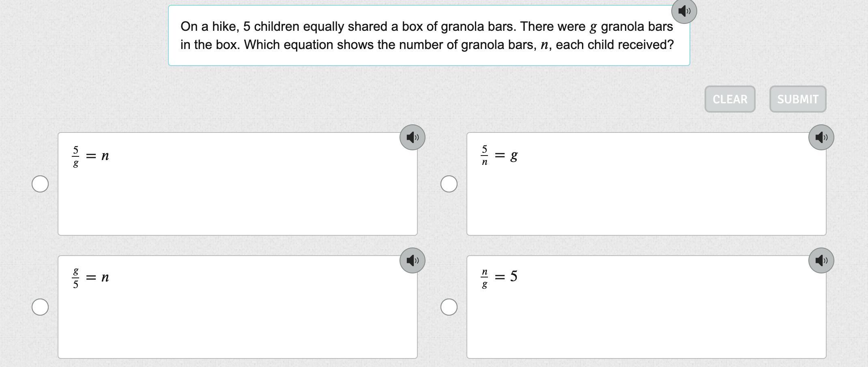
Task: Play audio for the 5/g = n answer
Action: pos(412,137)
